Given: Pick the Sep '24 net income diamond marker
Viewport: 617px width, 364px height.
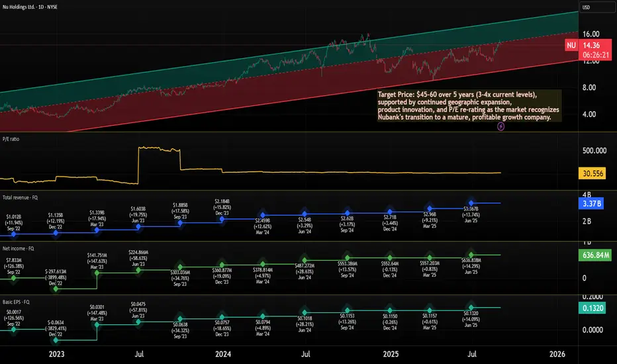Looking at the screenshot, I should [347, 257].
